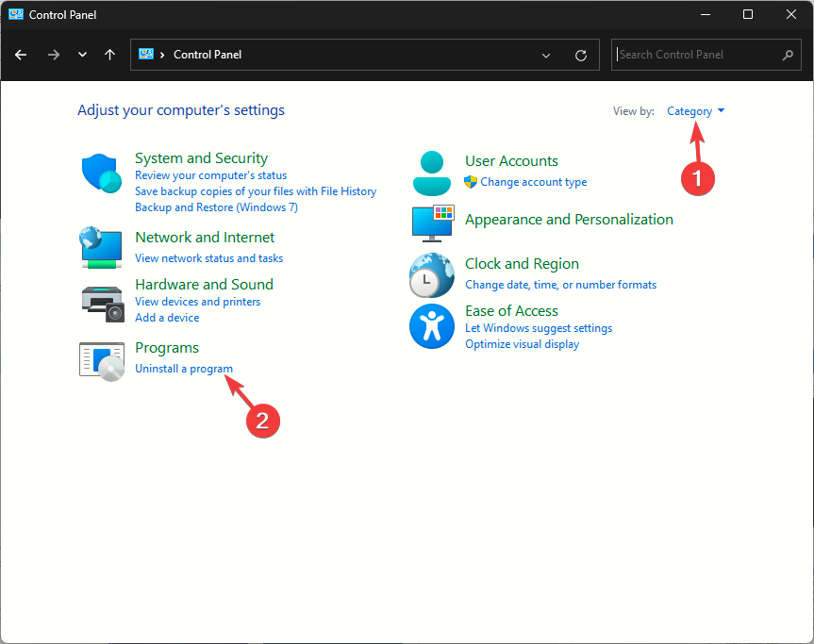Open Save backup copies with File History
The width and height of the screenshot is (814, 644).
(256, 191)
